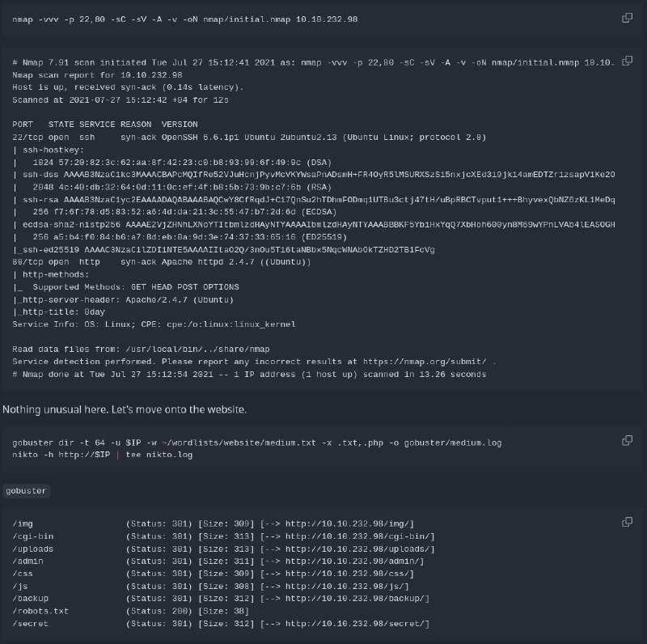
Task: Click the /uploads redirect URL
Action: coord(357,549)
